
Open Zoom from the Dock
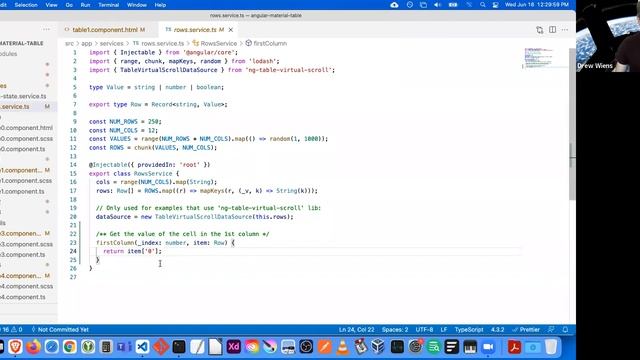[x=488, y=347]
